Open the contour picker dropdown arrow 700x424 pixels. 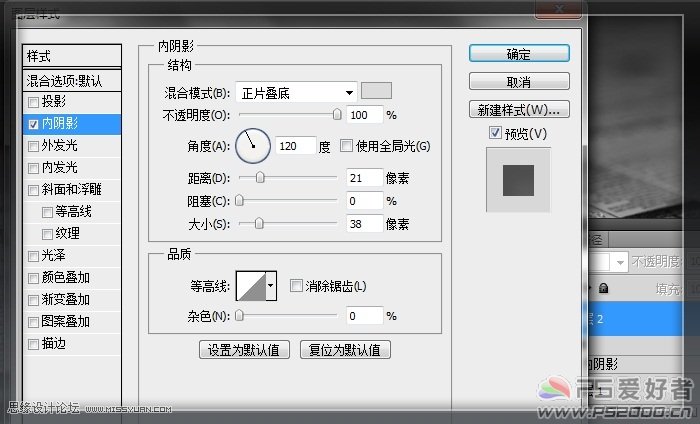pyautogui.click(x=271, y=285)
